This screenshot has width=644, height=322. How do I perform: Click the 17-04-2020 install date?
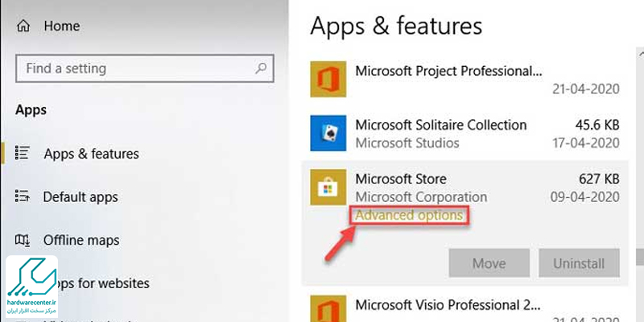(x=585, y=143)
